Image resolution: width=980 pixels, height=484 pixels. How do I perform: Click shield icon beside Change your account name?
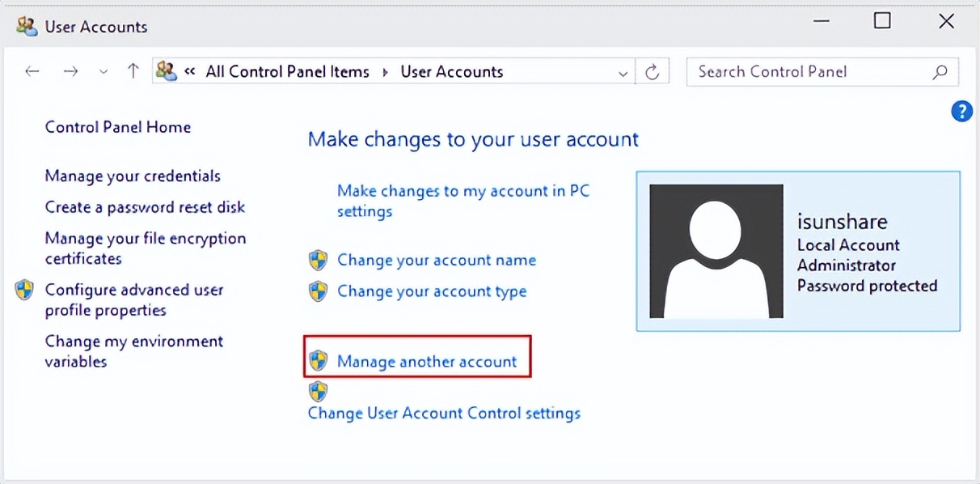(319, 261)
